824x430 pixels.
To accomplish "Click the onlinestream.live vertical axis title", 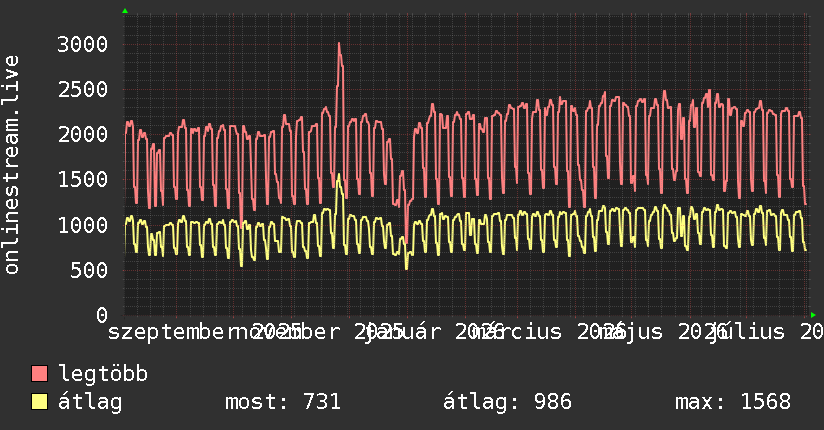I will click(12, 165).
